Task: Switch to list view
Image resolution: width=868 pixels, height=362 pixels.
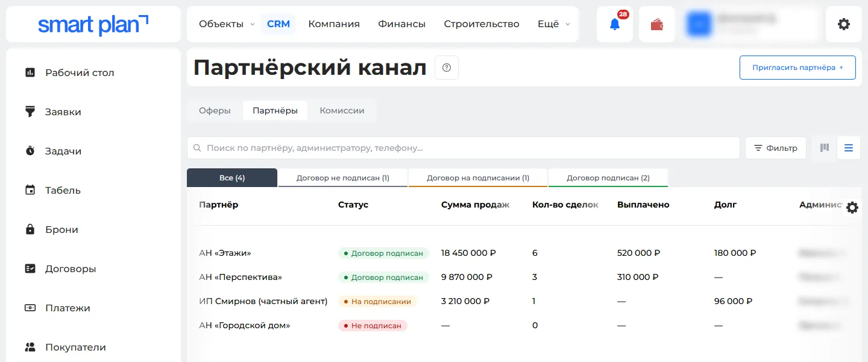Action: pyautogui.click(x=849, y=148)
